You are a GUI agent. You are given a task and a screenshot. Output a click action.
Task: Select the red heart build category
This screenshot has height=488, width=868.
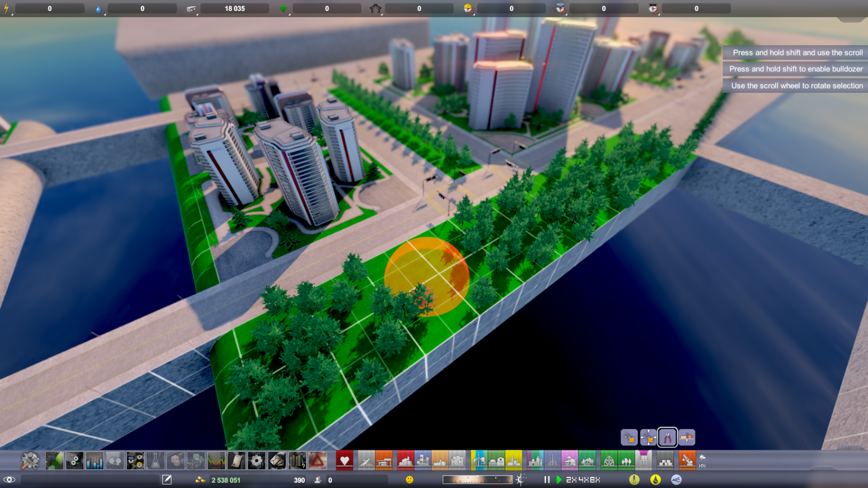tap(344, 460)
